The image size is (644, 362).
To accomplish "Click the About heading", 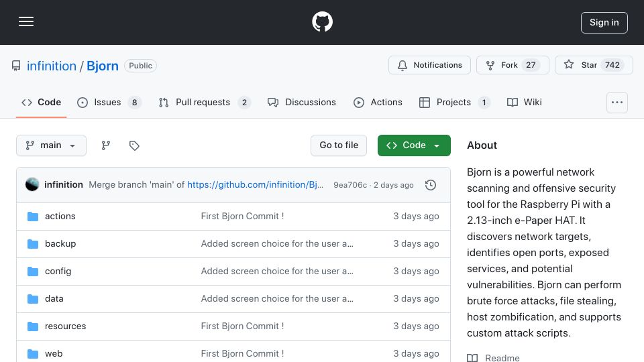I will point(482,145).
